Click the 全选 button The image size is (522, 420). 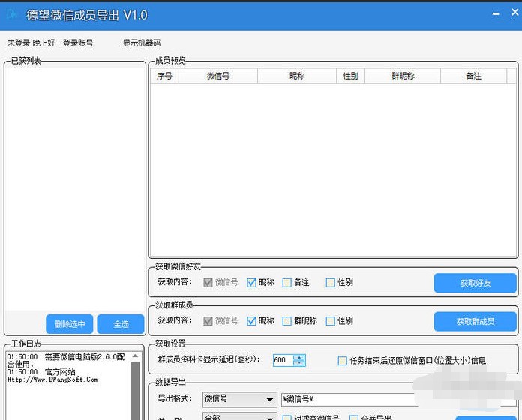[121, 324]
